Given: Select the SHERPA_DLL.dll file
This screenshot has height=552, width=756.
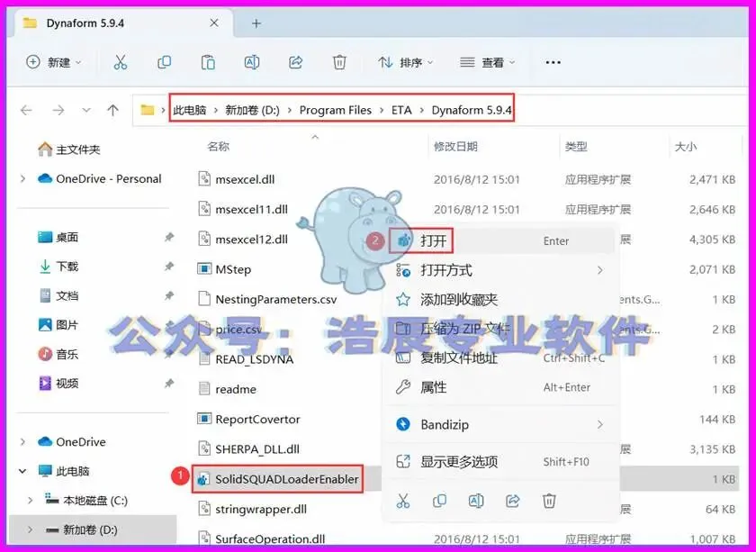Looking at the screenshot, I should coord(257,449).
